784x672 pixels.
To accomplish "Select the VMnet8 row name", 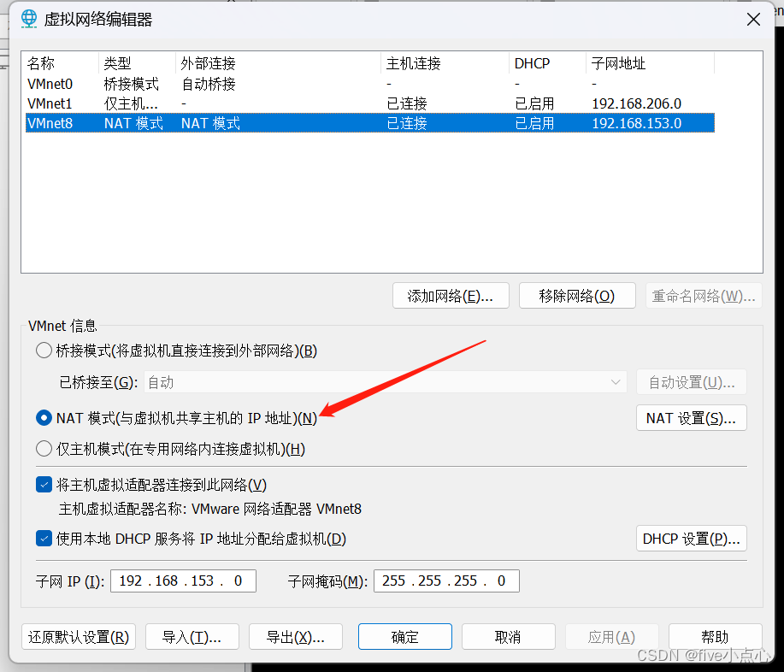I will tap(50, 123).
